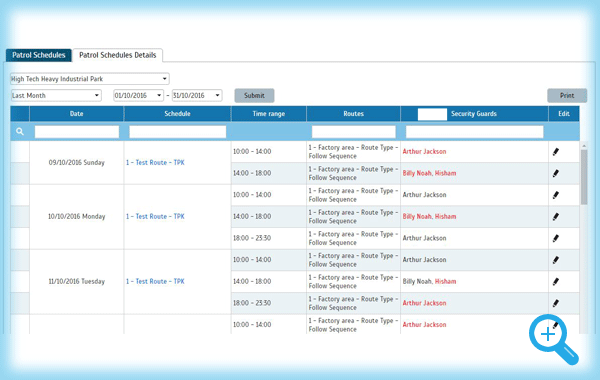Edit the 11/10/2016 10:00 - 14:00 patrol row
This screenshot has height=380, width=600.
tap(556, 260)
